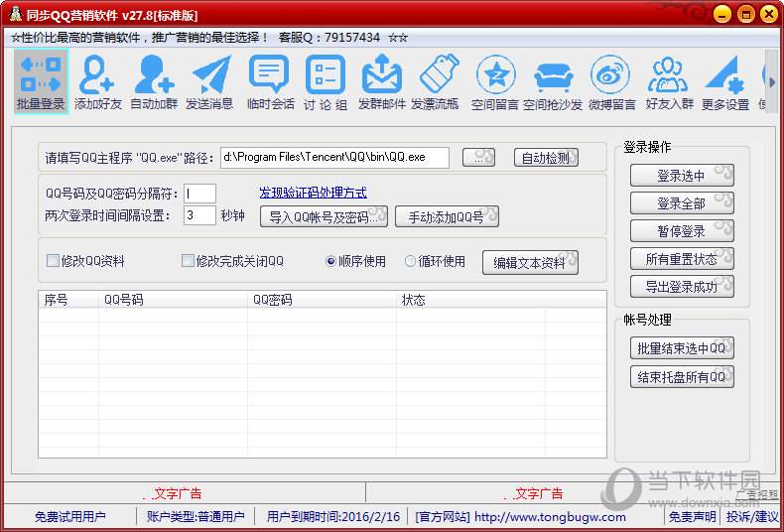This screenshot has width=784, height=532.
Task: Click the 登录全部 button
Action: point(682,203)
